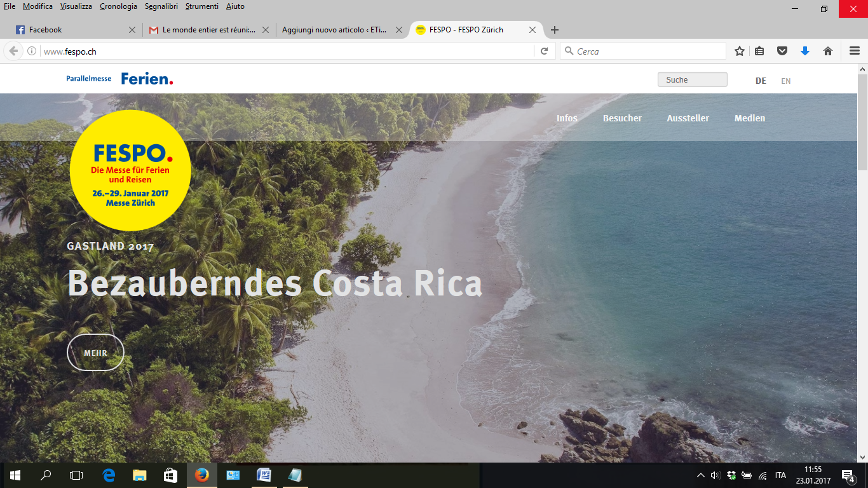Select Firefox in the taskbar

click(x=202, y=475)
